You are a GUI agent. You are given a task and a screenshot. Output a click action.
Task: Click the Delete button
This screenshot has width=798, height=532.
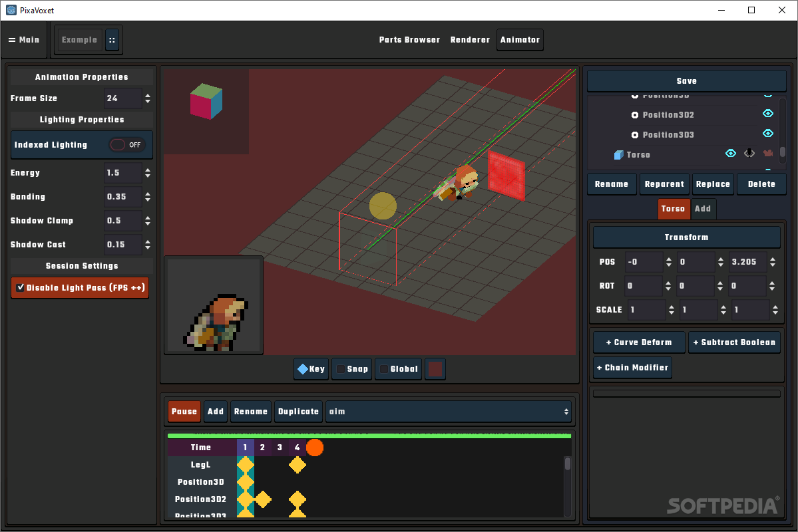click(x=761, y=184)
